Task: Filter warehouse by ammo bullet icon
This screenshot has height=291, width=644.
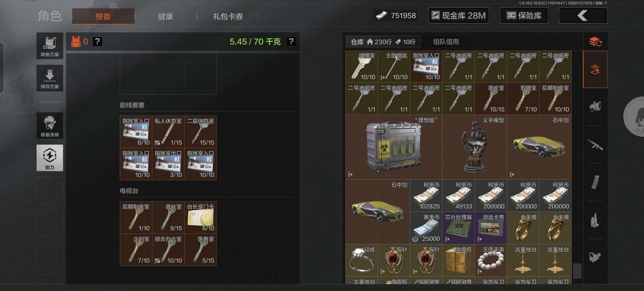Action: (595, 220)
